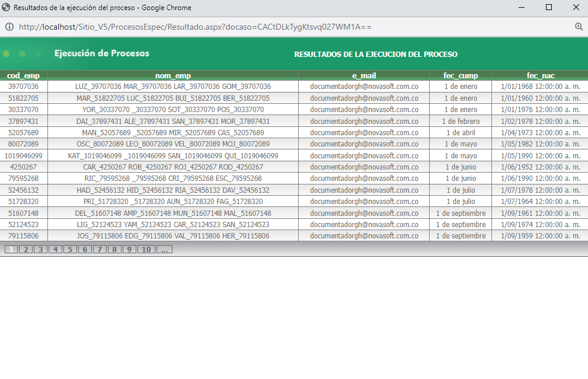Image resolution: width=588 pixels, height=379 pixels.
Task: Click name KAT_1019046099 cell
Action: click(x=173, y=156)
